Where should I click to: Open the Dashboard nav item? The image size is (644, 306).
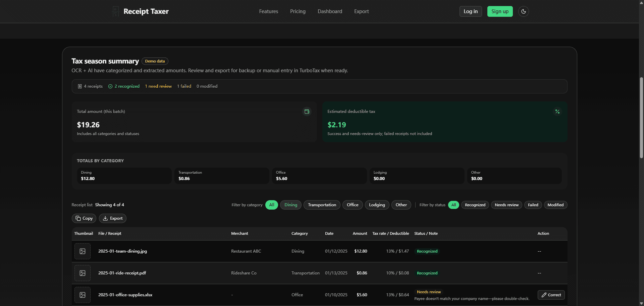(330, 11)
